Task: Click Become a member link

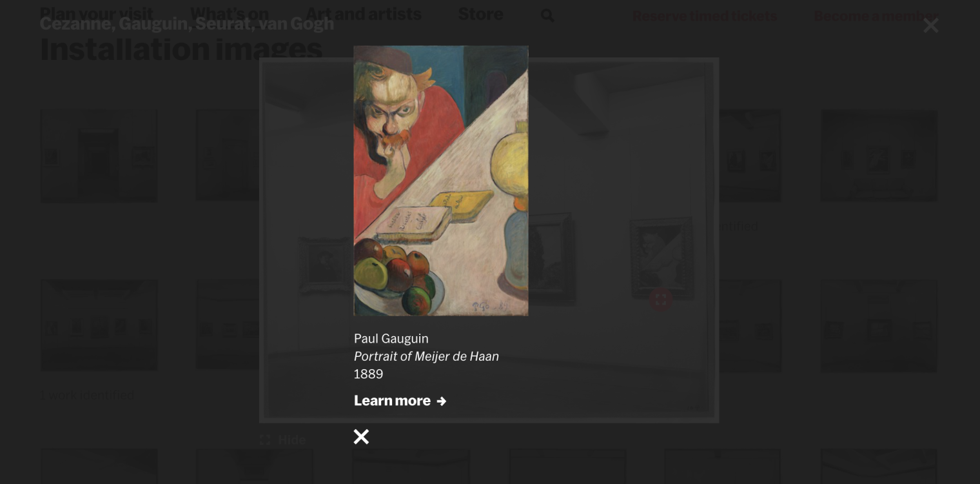Action: 876,15
